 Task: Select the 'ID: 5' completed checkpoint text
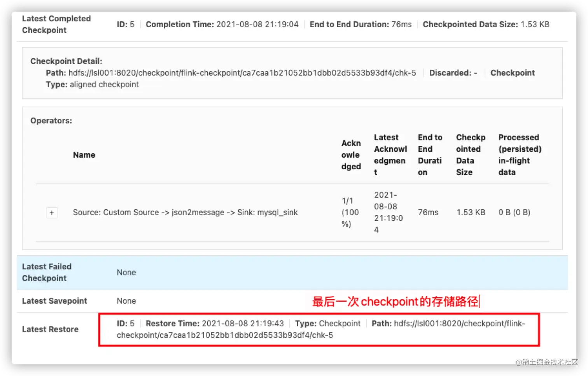point(126,25)
